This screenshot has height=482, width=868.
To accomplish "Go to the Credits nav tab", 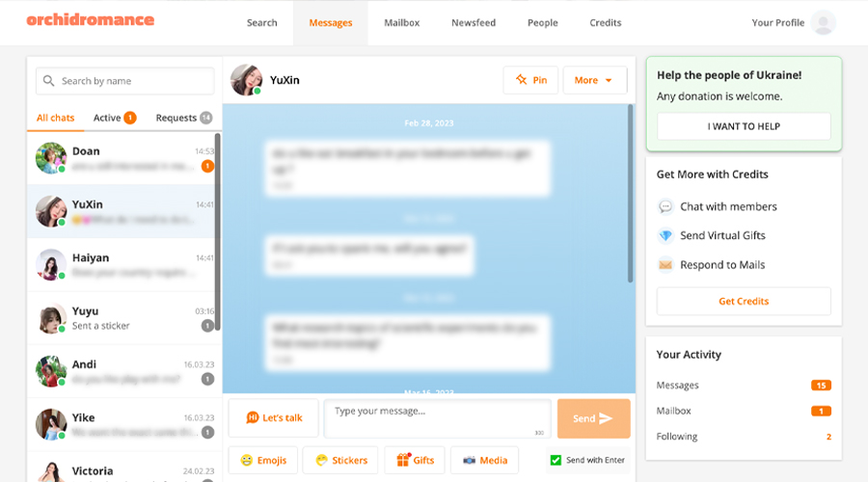I will [605, 23].
